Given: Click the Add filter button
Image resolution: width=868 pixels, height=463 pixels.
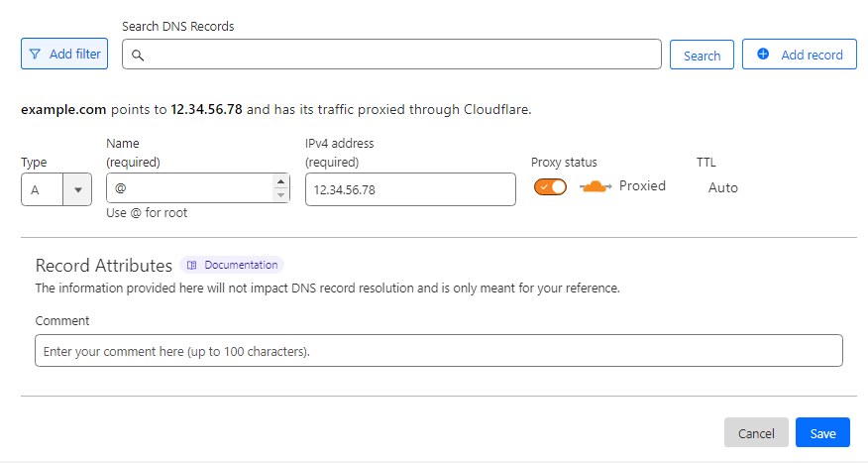Looking at the screenshot, I should 64,54.
